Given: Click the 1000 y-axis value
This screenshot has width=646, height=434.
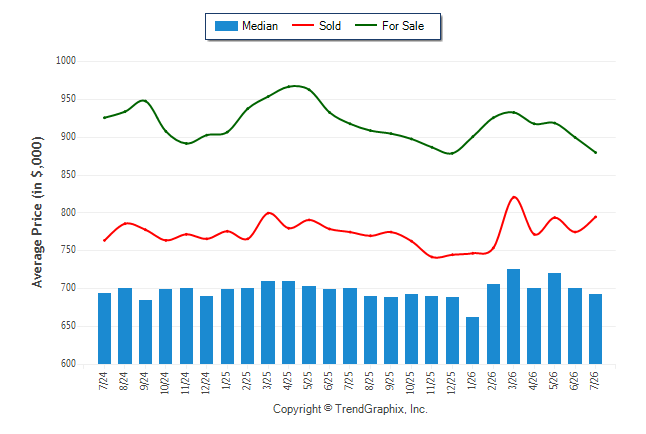Looking at the screenshot, I should coord(66,61).
